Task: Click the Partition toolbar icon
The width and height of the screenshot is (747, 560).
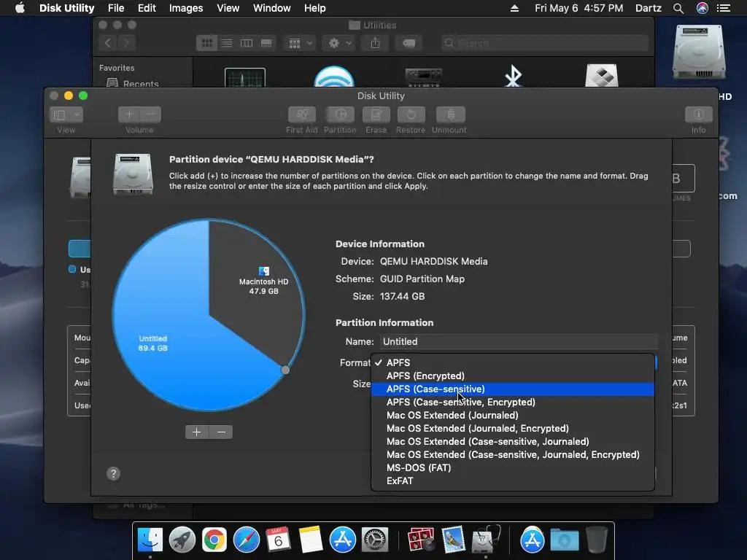Action: click(x=340, y=114)
